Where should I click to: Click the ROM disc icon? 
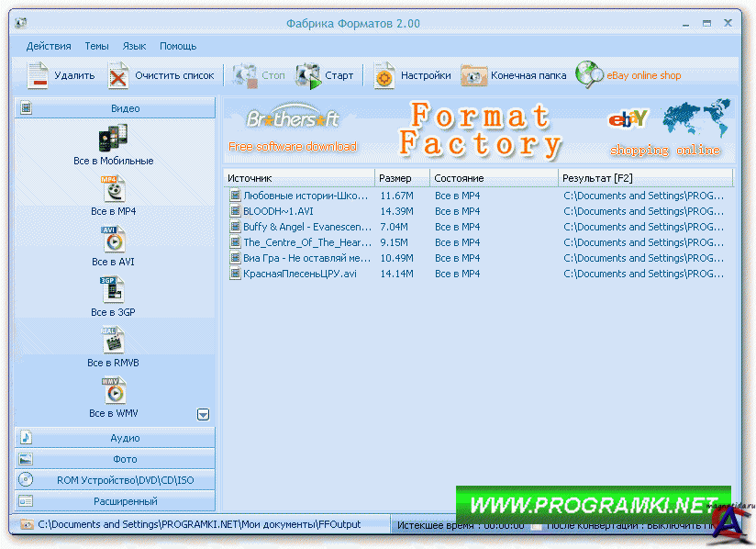(26, 479)
